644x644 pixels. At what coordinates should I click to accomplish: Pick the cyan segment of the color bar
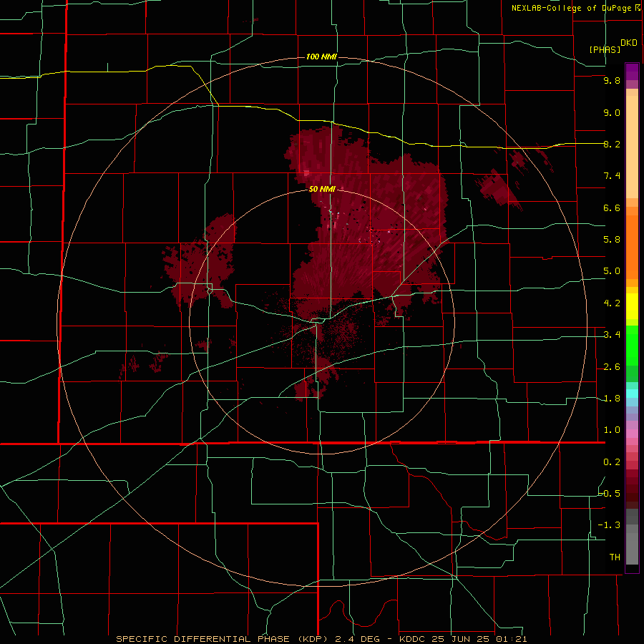coord(632,394)
